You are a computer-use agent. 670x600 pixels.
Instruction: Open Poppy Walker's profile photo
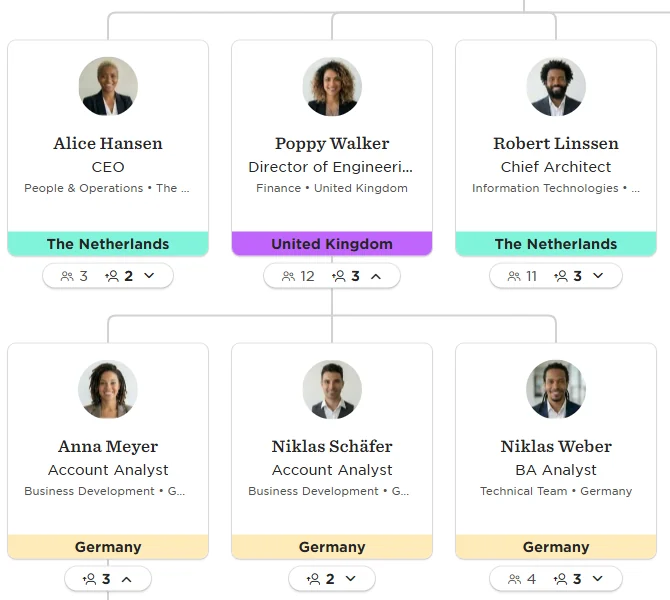[x=332, y=86]
